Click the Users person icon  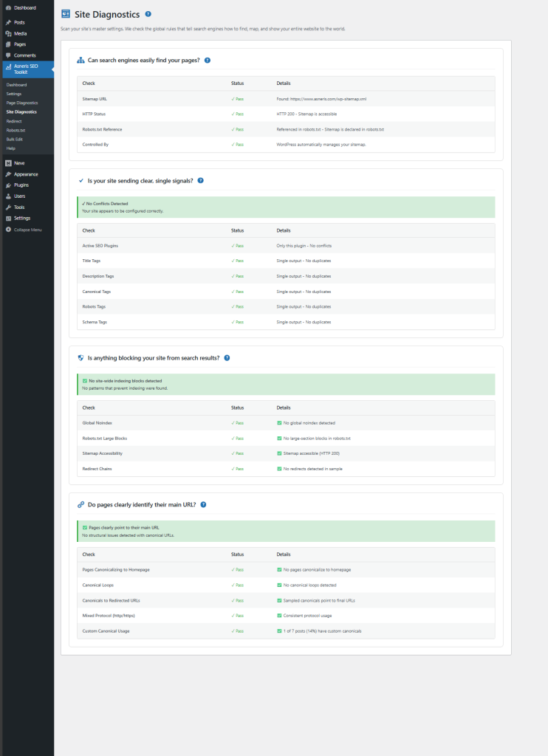tap(8, 196)
